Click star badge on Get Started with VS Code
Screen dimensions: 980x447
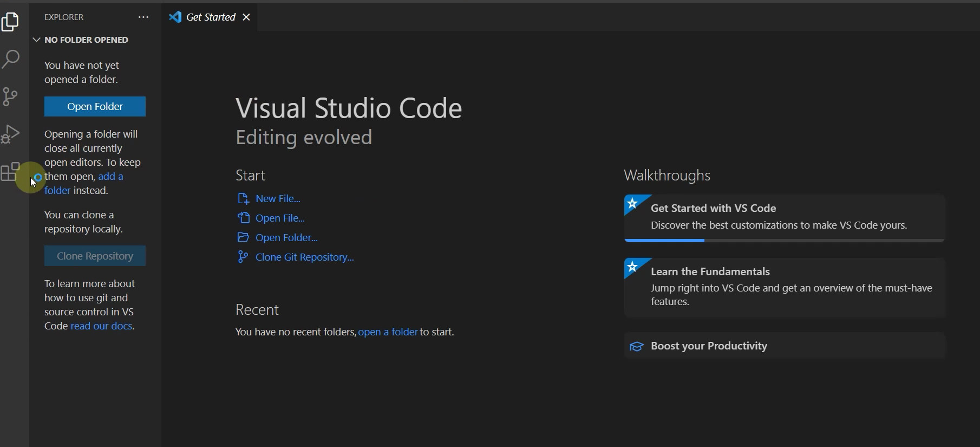632,204
